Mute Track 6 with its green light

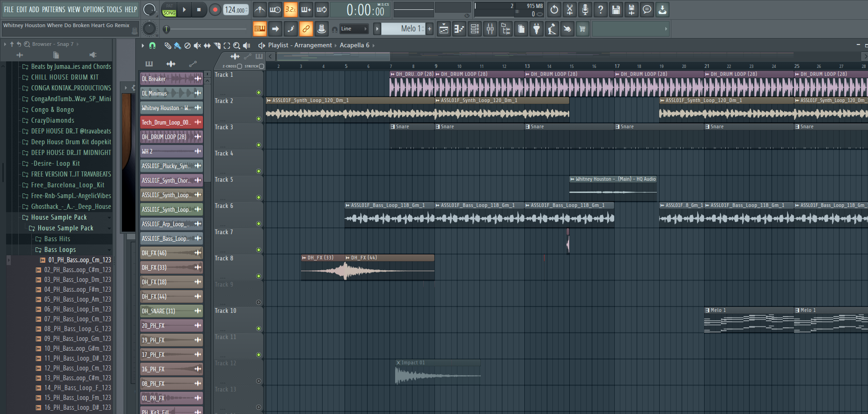258,224
